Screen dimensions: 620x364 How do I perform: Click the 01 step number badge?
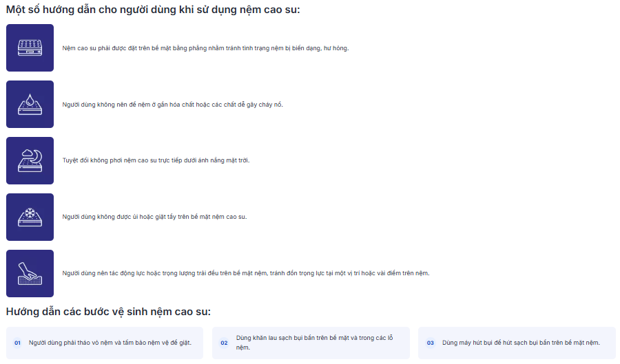[17, 343]
